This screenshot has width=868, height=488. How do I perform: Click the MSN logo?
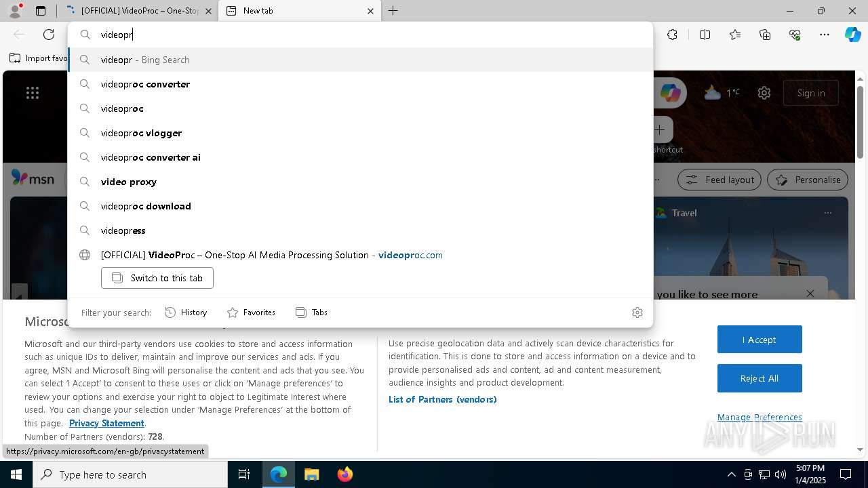tap(33, 179)
